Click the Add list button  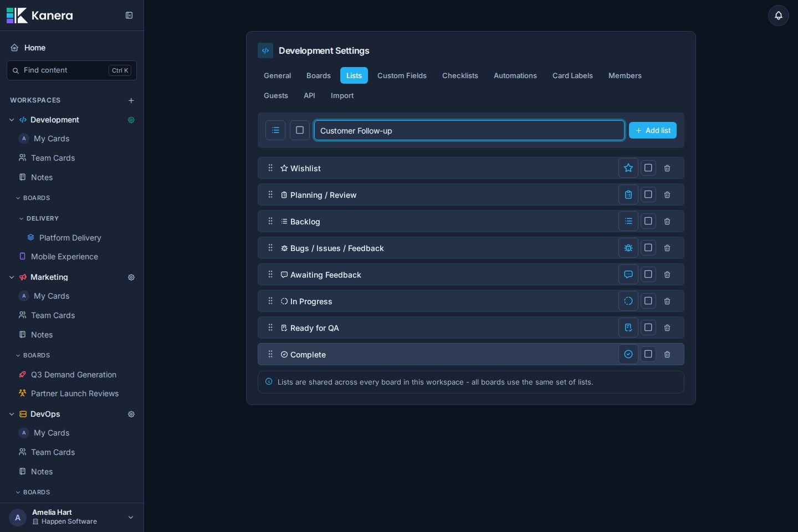[653, 130]
